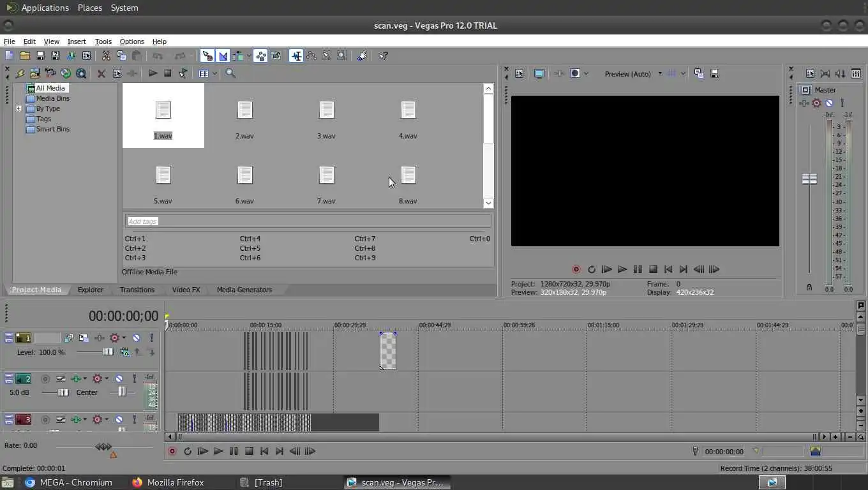
Task: Open overlays dropdown in preview toolbar
Action: tap(683, 74)
